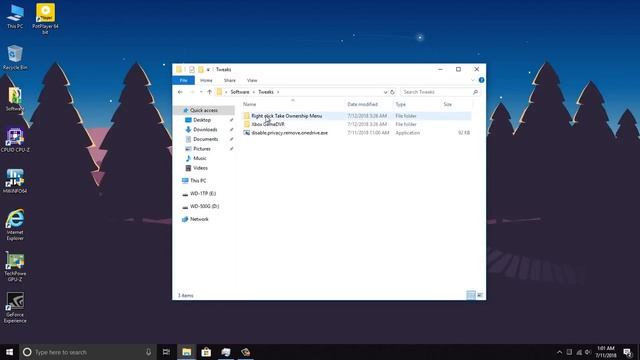This screenshot has height=360, width=640.
Task: Expand the Tweaks breadcrumb arrow in address bar
Action: [x=278, y=92]
